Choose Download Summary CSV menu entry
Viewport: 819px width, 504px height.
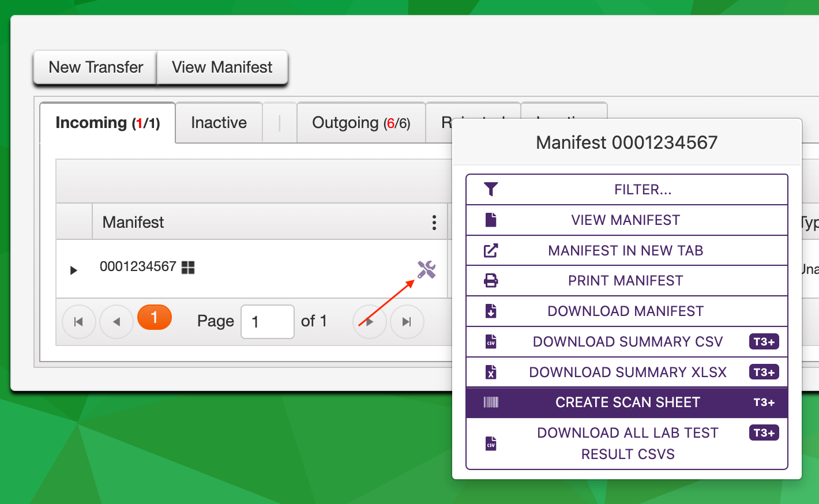click(627, 342)
